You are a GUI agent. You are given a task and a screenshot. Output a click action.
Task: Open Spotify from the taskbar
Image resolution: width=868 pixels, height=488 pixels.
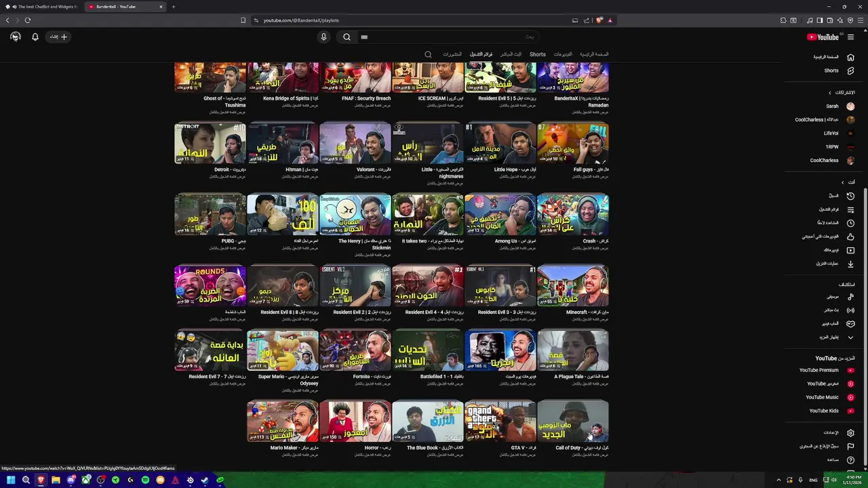(145, 480)
